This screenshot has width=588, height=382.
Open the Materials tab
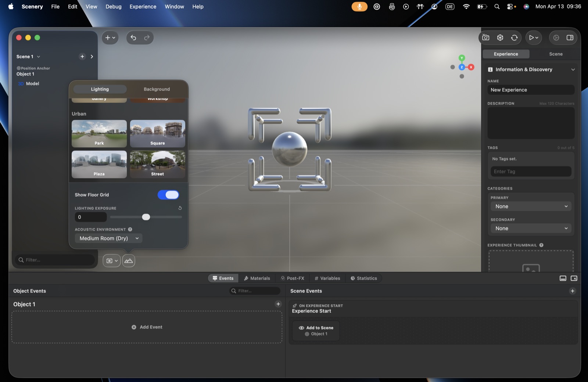[257, 278]
